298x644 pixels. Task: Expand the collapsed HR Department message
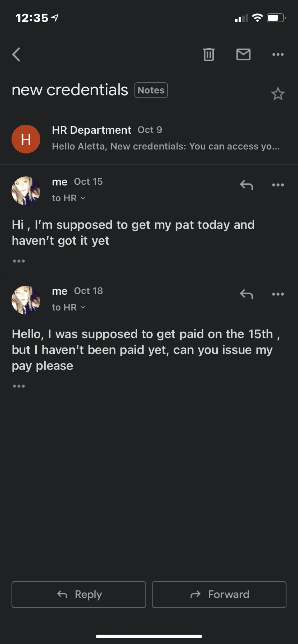(149, 139)
